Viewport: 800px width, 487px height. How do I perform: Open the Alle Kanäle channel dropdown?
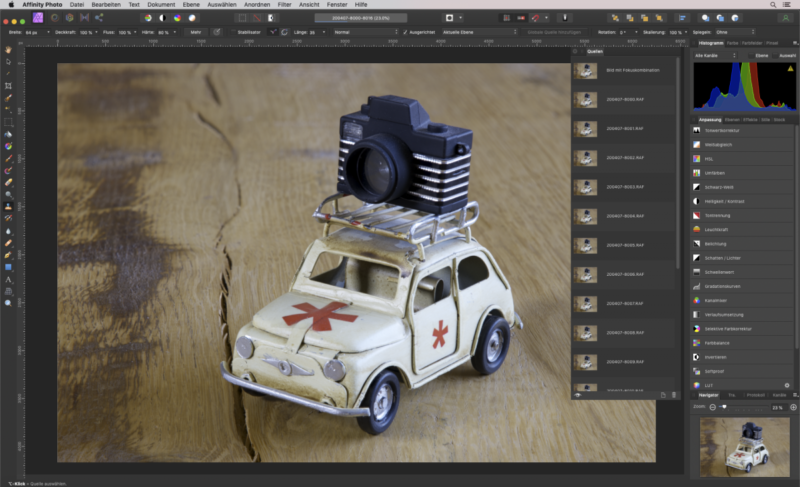coord(715,56)
